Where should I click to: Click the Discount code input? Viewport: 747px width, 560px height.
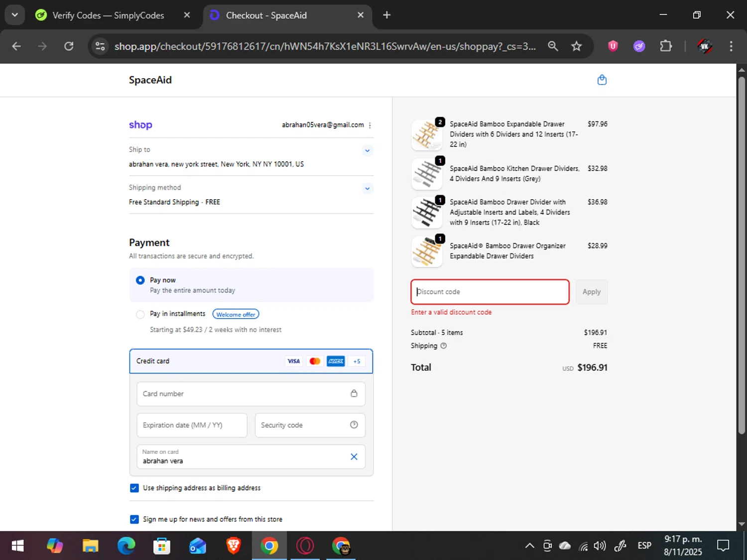coord(490,292)
